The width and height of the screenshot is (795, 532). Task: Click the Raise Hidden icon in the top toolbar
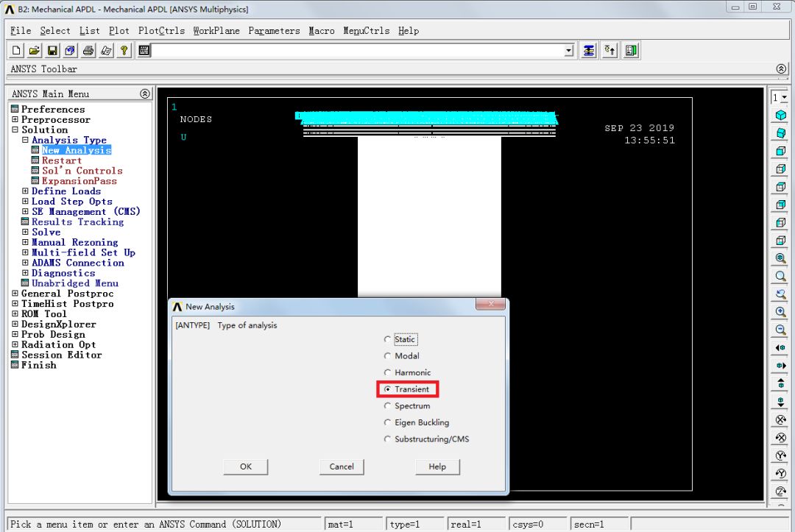click(x=589, y=51)
